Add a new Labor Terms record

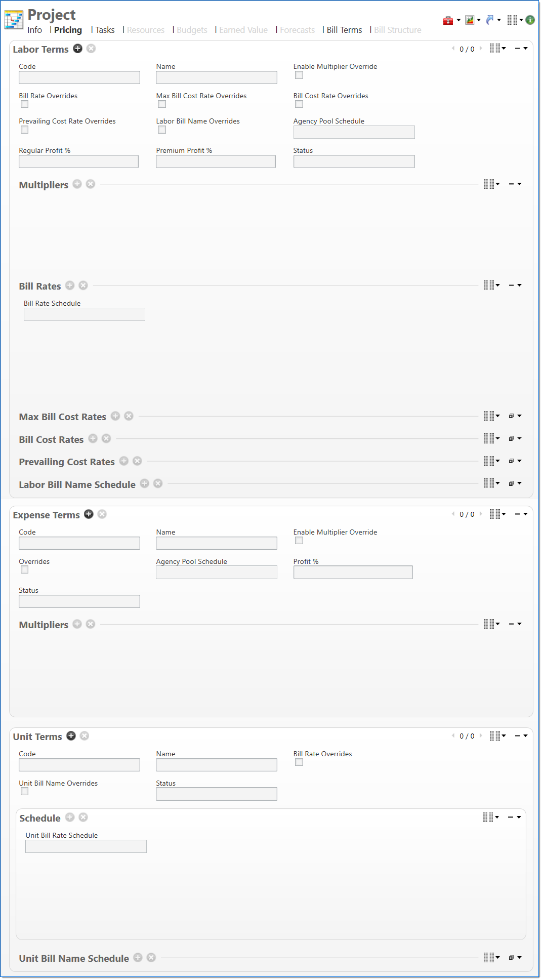tap(77, 49)
